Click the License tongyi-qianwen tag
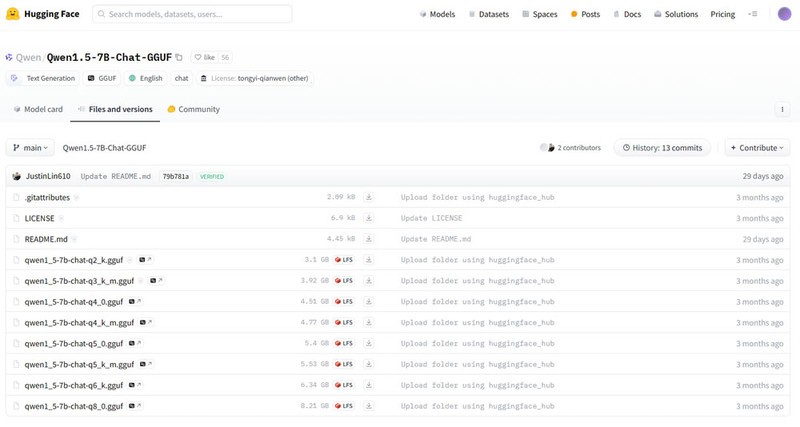Image resolution: width=800 pixels, height=427 pixels. click(255, 78)
